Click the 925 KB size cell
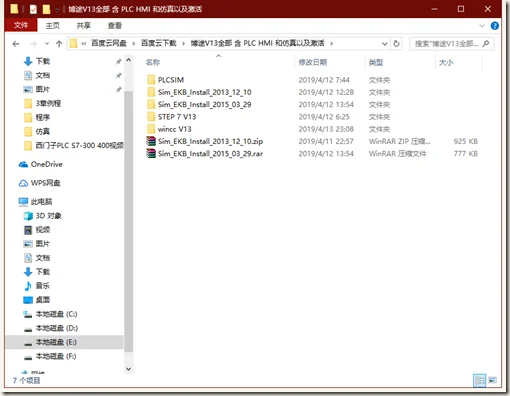 465,141
